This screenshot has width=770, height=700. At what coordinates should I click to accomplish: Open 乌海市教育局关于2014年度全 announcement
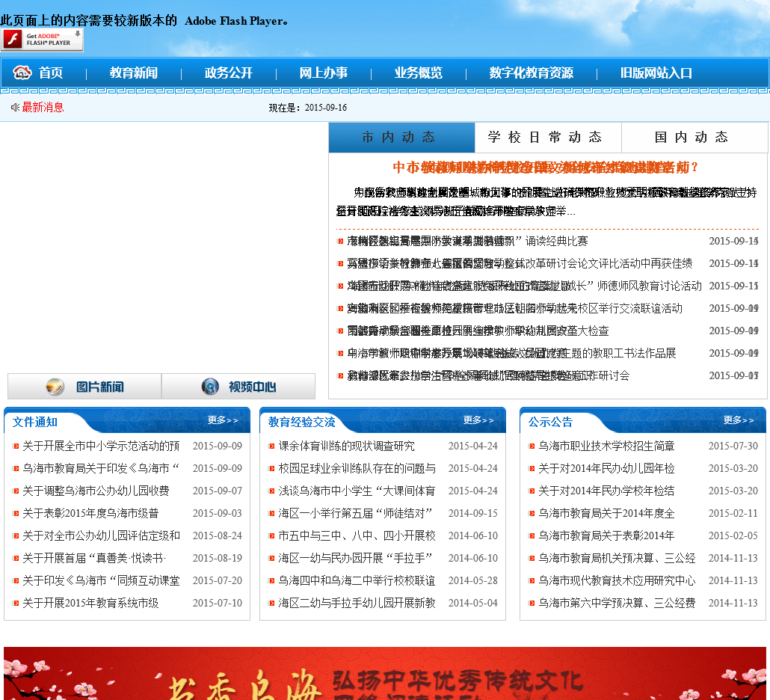tap(606, 513)
